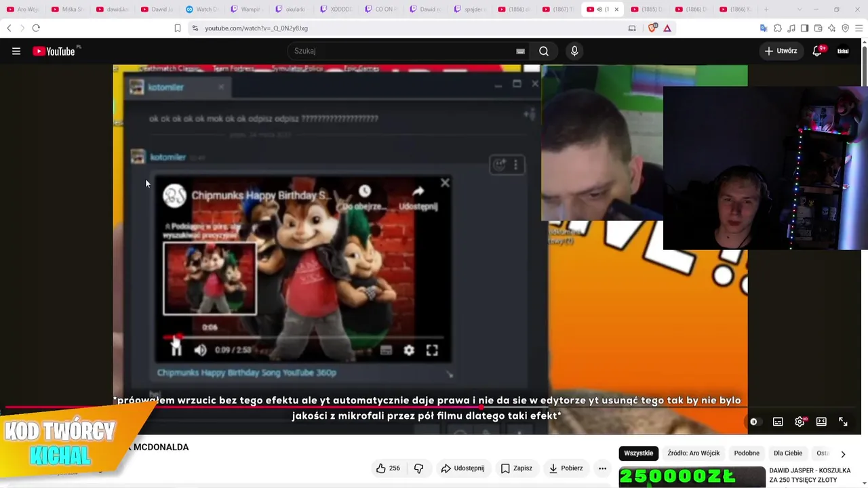The image size is (868, 488).
Task: Dislike the video with thumbs down
Action: click(x=418, y=468)
